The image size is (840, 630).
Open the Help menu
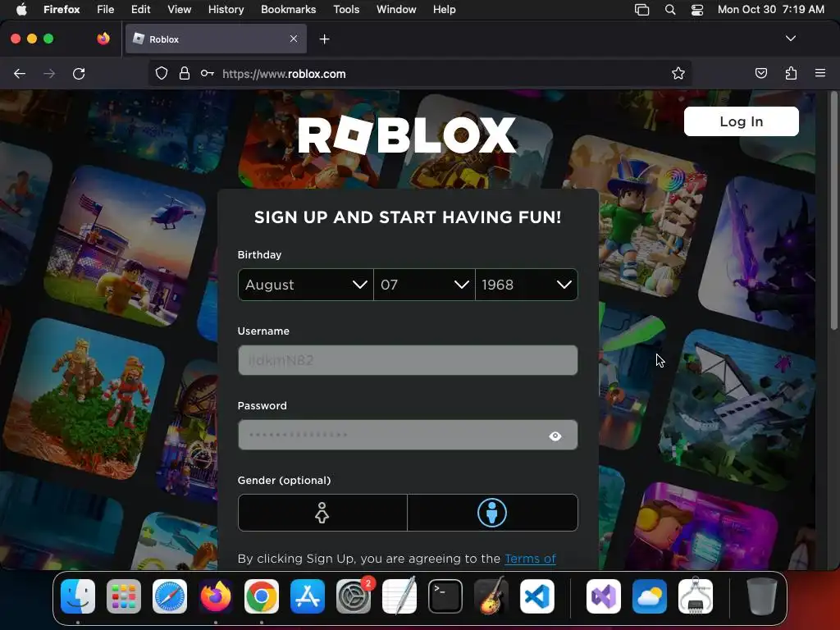[444, 9]
